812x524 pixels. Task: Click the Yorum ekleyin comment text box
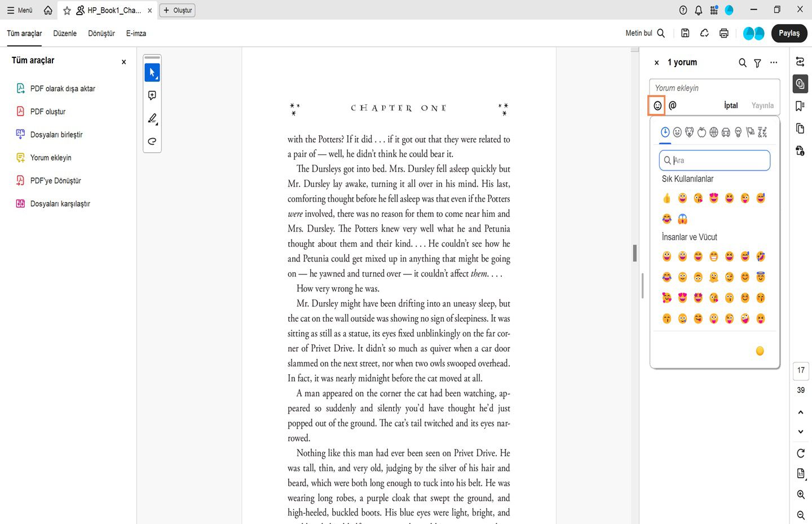(x=714, y=88)
